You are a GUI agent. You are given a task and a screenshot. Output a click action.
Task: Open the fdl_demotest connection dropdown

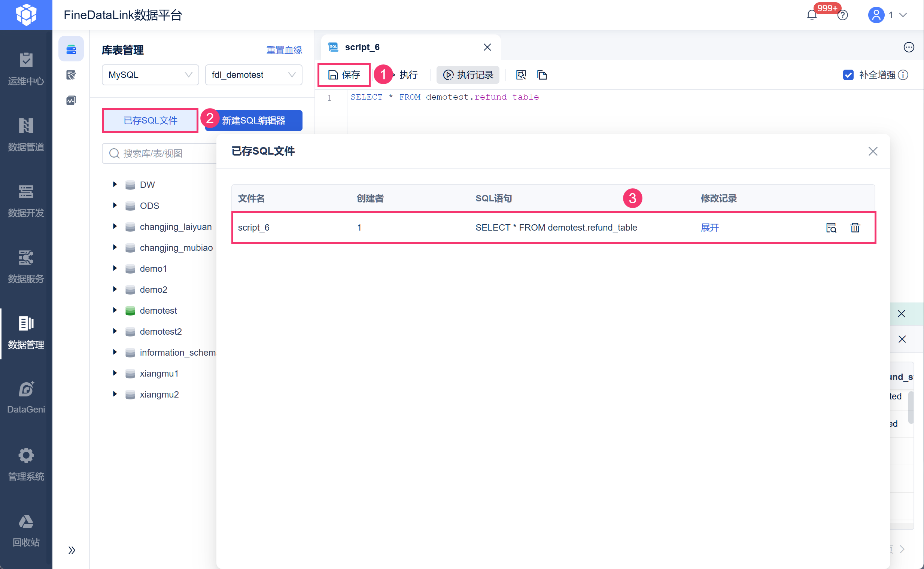pyautogui.click(x=253, y=75)
